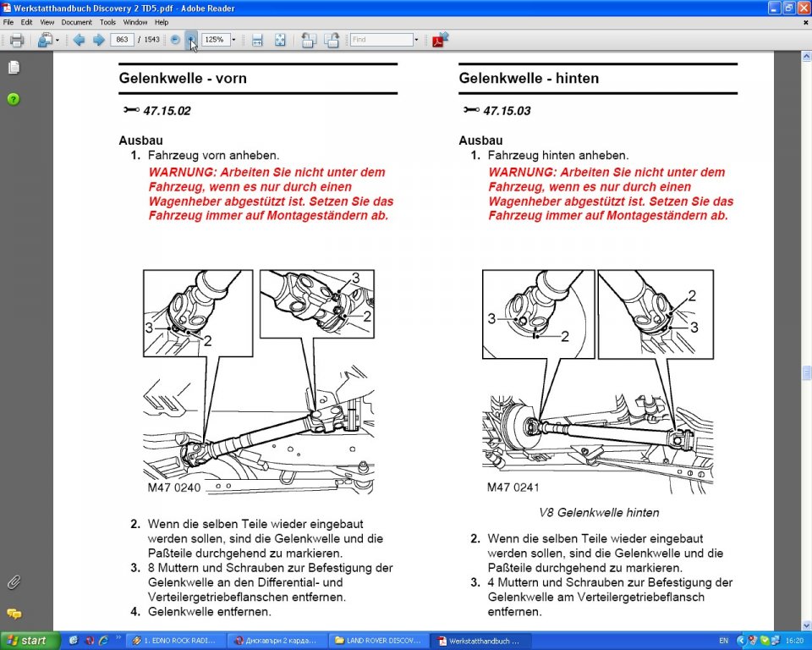Click the page number input field

pyautogui.click(x=122, y=40)
